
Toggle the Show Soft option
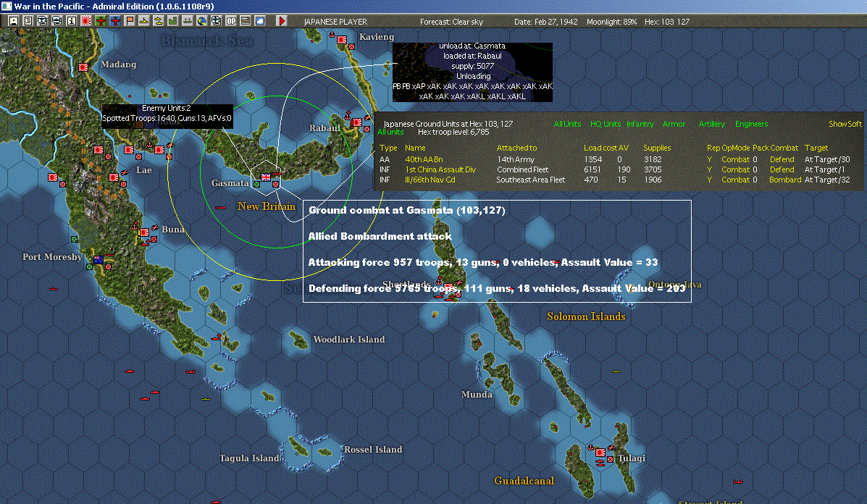pyautogui.click(x=845, y=124)
